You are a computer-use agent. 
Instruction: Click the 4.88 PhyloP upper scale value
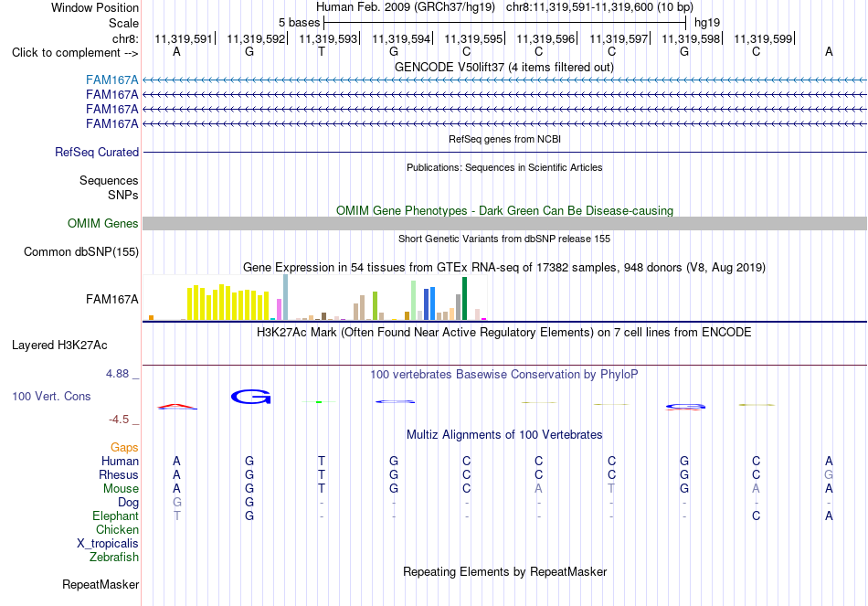[117, 374]
